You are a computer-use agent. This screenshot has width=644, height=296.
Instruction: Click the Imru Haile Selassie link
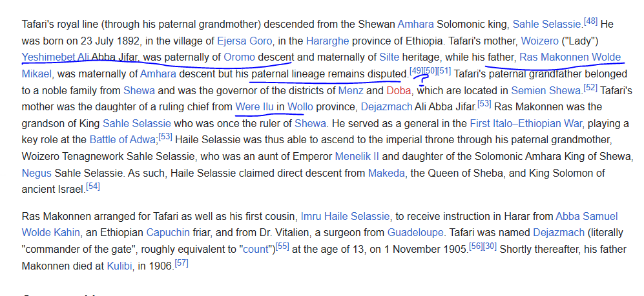344,217
